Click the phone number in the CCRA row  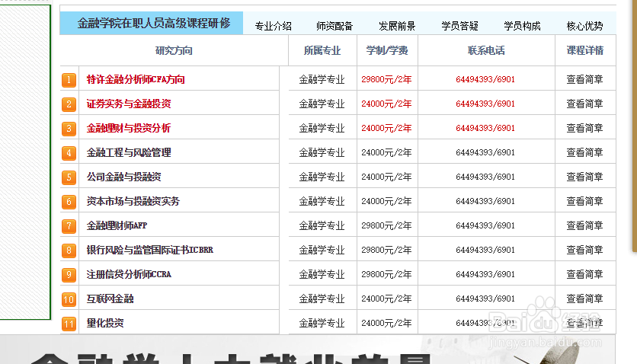point(485,274)
